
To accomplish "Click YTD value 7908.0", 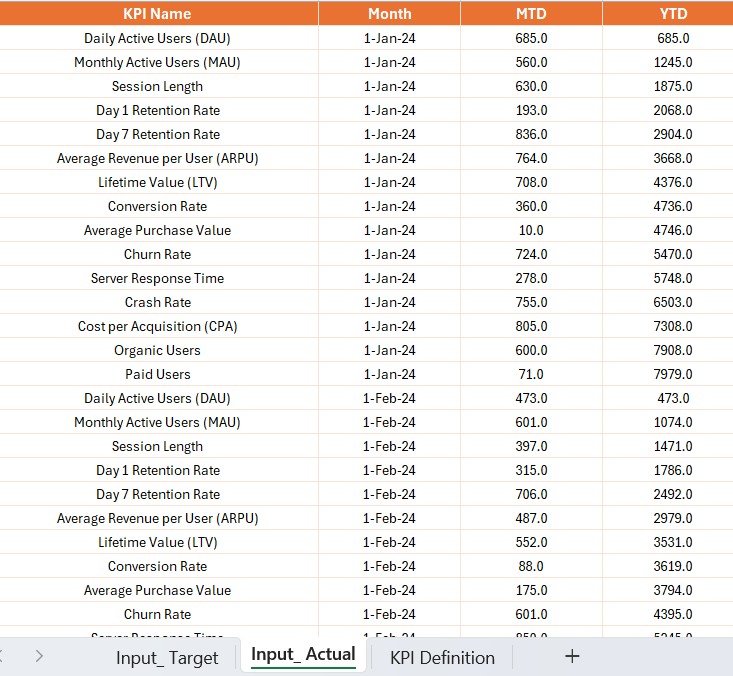I will 673,350.
